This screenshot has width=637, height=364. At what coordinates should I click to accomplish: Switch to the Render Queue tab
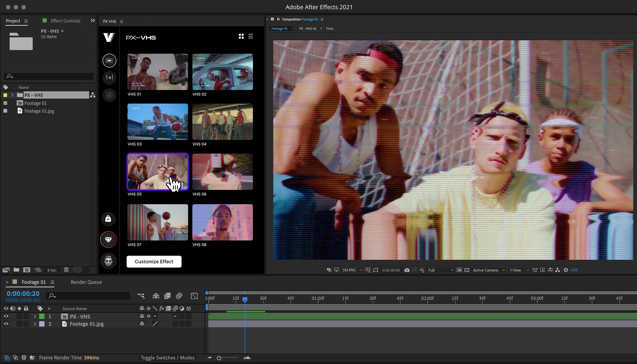click(x=86, y=282)
